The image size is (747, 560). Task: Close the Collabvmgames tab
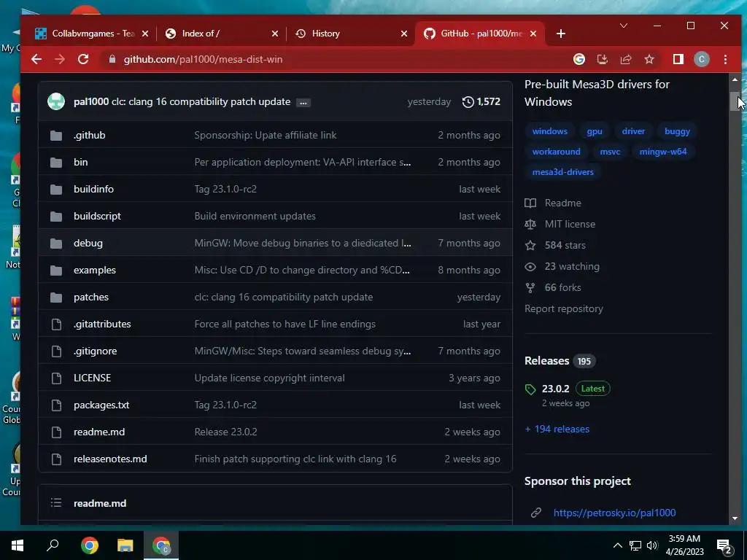(x=145, y=34)
